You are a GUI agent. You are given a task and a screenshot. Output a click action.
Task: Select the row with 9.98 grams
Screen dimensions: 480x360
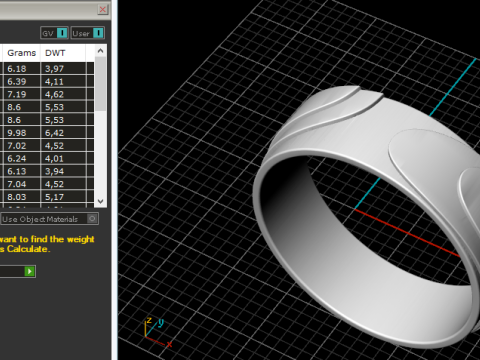pos(47,133)
